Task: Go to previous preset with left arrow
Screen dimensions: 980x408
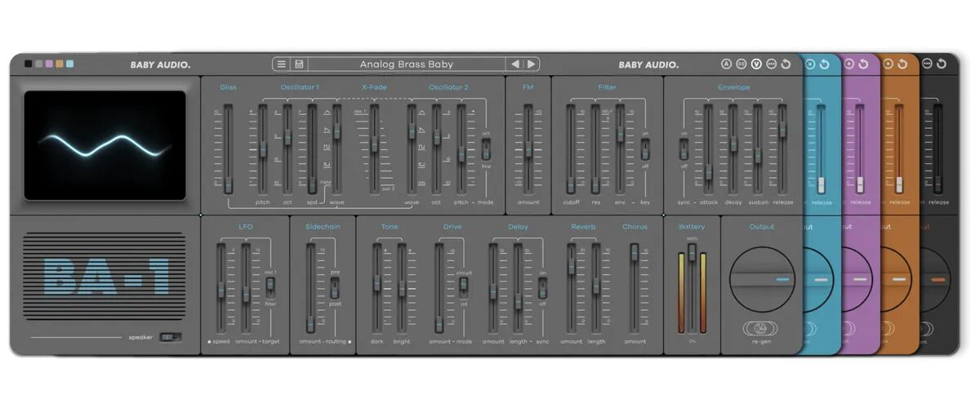Action: [x=514, y=64]
